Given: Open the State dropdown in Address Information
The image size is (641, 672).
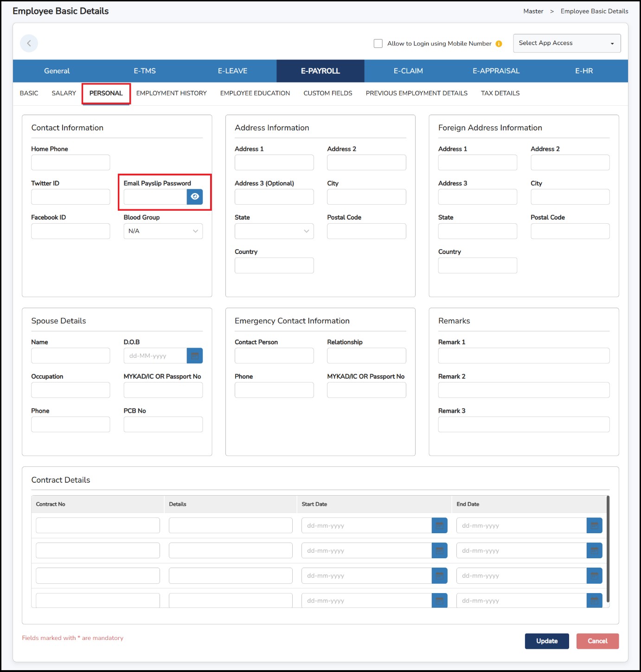Looking at the screenshot, I should click(x=274, y=231).
